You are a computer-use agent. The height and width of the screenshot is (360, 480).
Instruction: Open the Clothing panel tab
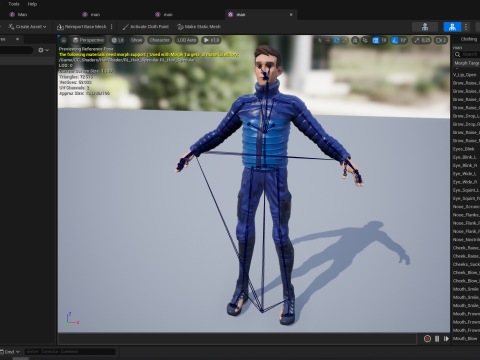469,39
